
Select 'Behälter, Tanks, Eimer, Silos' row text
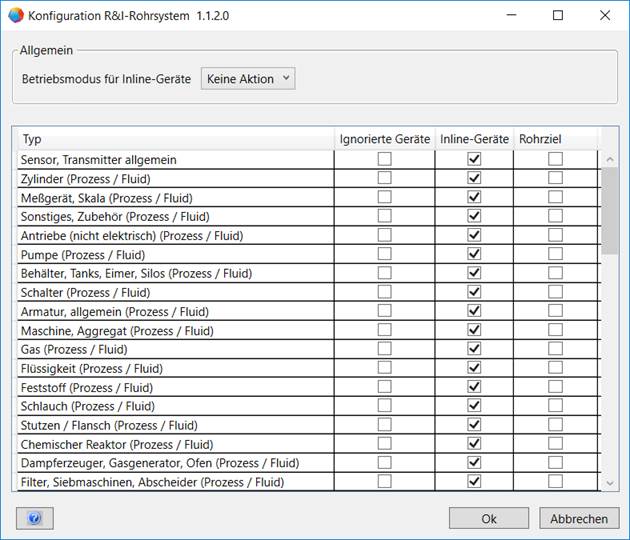(x=136, y=274)
